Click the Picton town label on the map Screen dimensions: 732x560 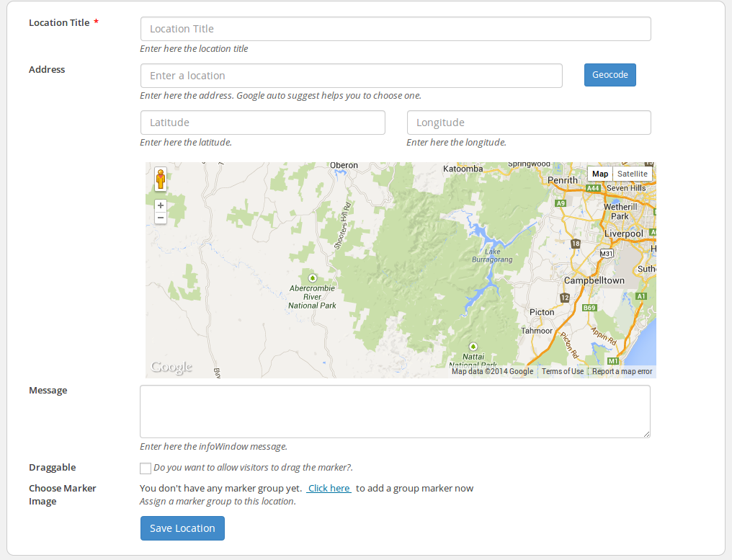[542, 312]
